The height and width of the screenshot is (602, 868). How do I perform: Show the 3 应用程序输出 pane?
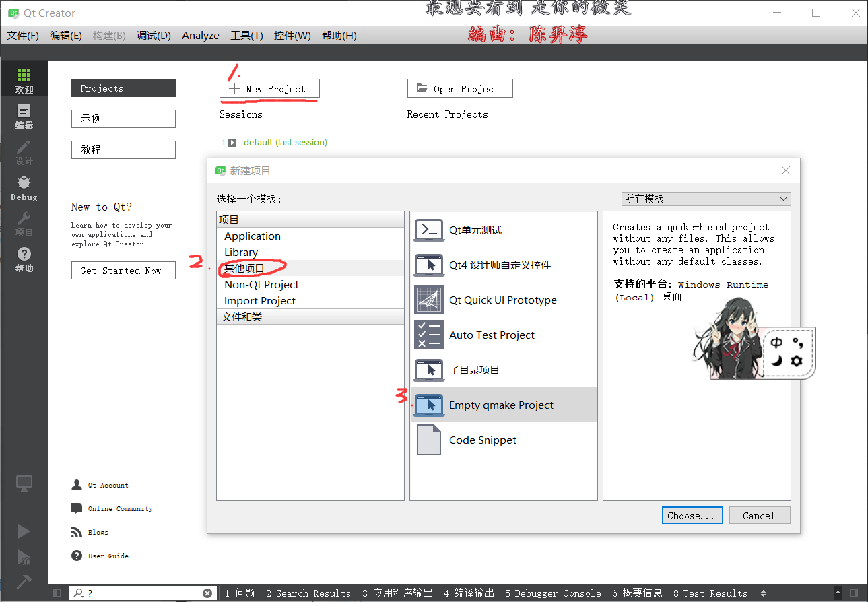pyautogui.click(x=397, y=593)
